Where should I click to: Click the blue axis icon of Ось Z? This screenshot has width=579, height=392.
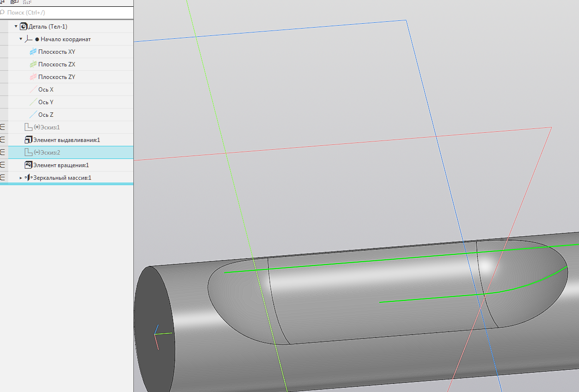pyautogui.click(x=33, y=114)
